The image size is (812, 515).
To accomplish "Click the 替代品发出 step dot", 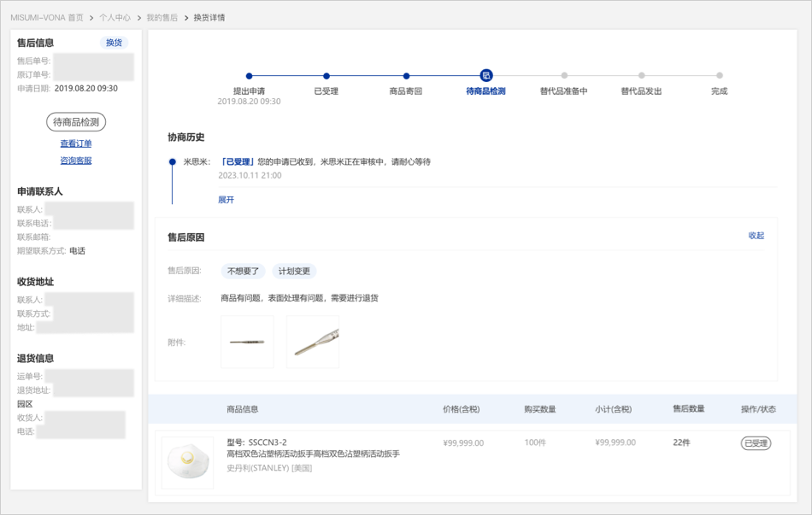I will 641,76.
